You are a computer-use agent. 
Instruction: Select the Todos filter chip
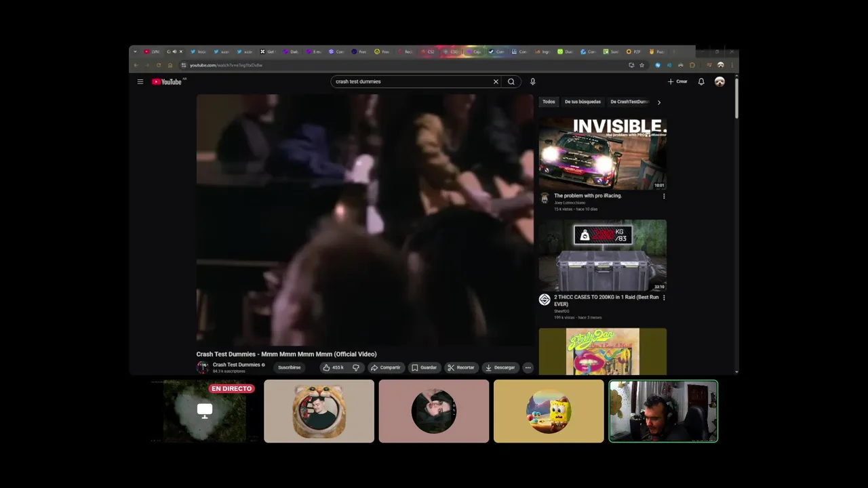(x=549, y=102)
